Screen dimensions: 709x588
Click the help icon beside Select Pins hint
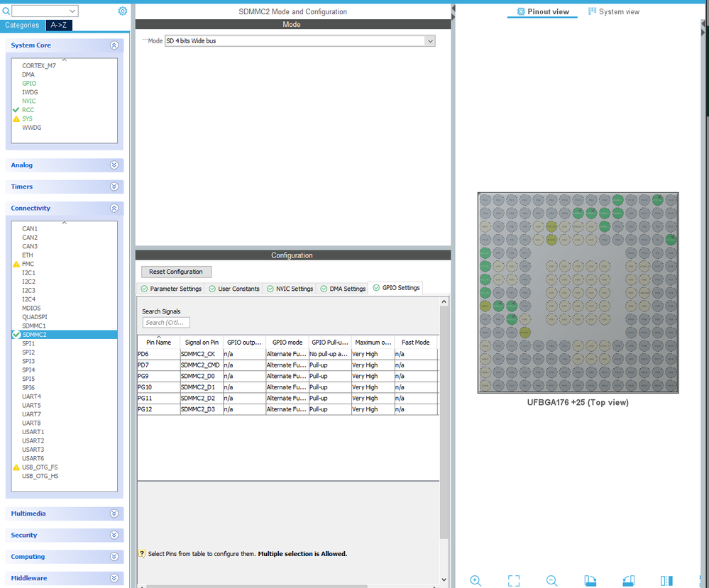pyautogui.click(x=142, y=554)
